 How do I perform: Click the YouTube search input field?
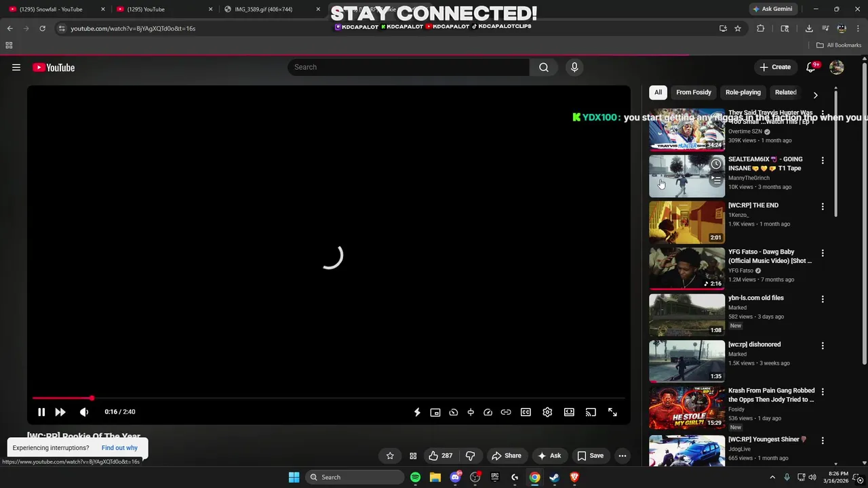coord(408,67)
